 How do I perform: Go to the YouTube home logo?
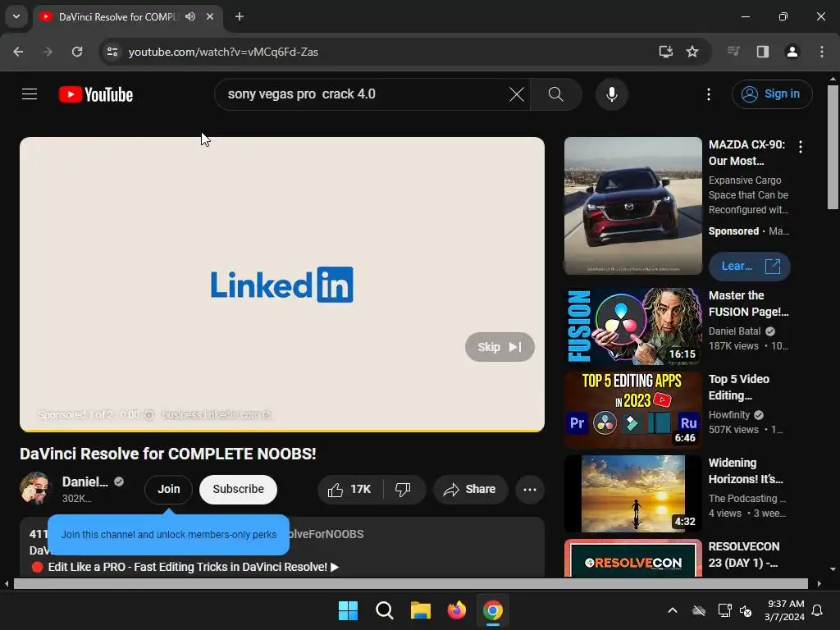click(96, 94)
